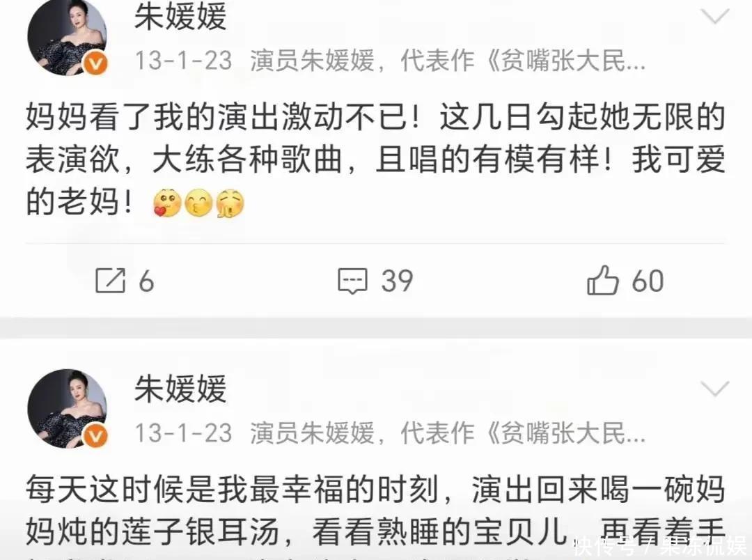Open the 朱媛媛 avatar on the lower post
This screenshot has height=560, width=752.
click(67, 409)
